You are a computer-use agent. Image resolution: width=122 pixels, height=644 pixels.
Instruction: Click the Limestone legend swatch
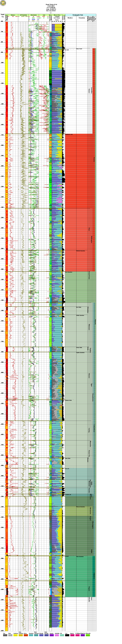(31, 635)
